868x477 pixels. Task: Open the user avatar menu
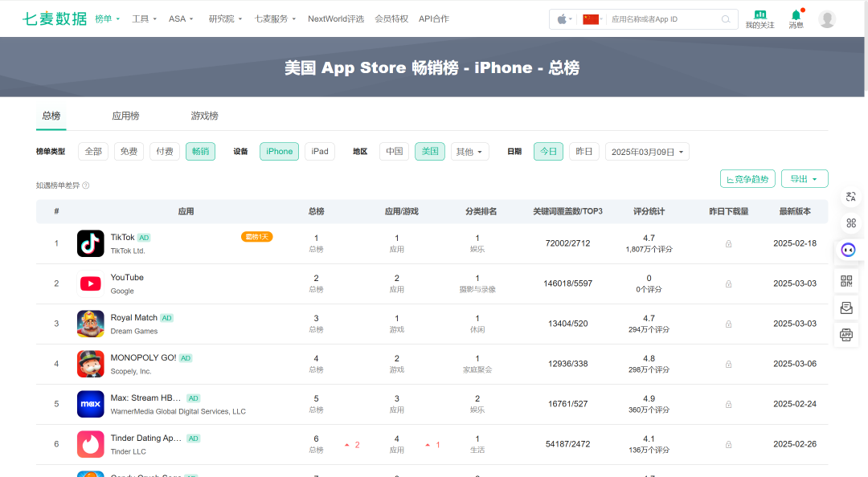(x=827, y=19)
